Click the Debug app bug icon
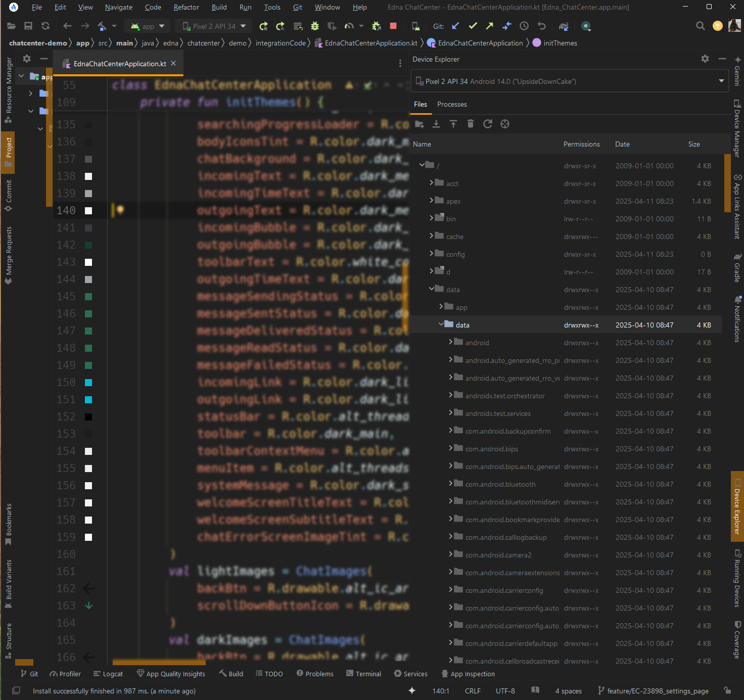The width and height of the screenshot is (744, 700). point(315,26)
